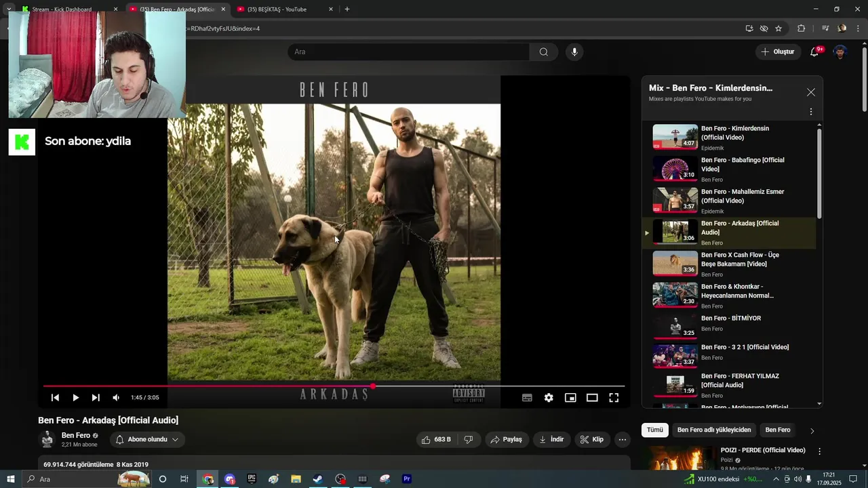This screenshot has height=488, width=868.
Task: Select Heyecanlanman Normal playlist entry
Action: click(729, 296)
